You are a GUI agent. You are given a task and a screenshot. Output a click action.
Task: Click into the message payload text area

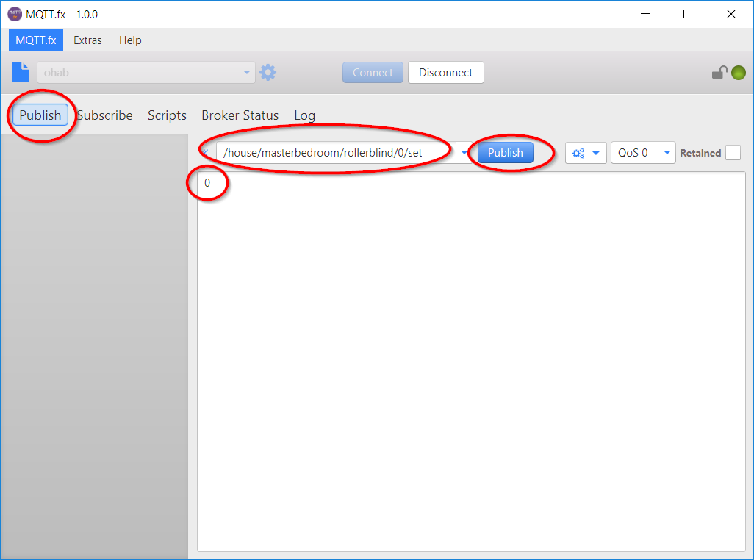click(471, 362)
